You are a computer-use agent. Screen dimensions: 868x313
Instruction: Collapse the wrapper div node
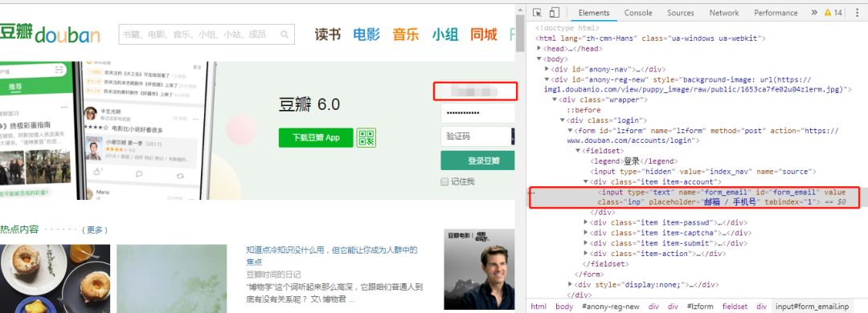[555, 100]
